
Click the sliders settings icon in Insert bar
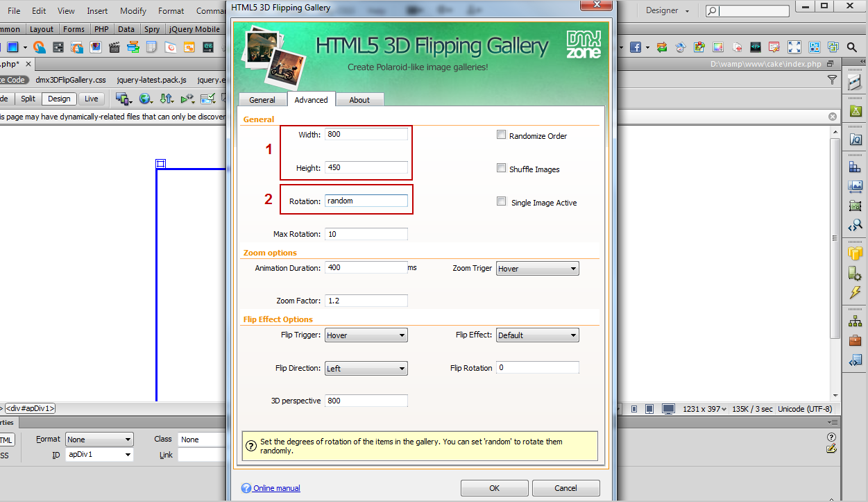pos(58,47)
